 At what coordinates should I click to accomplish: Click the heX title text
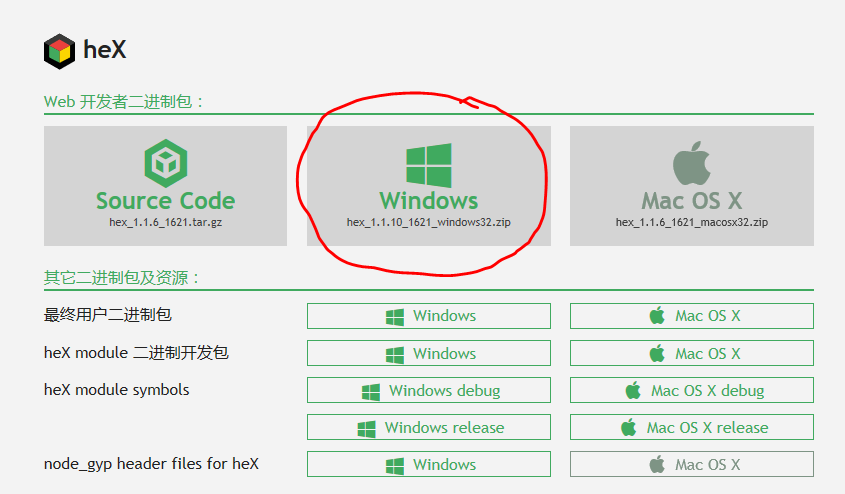pos(105,50)
